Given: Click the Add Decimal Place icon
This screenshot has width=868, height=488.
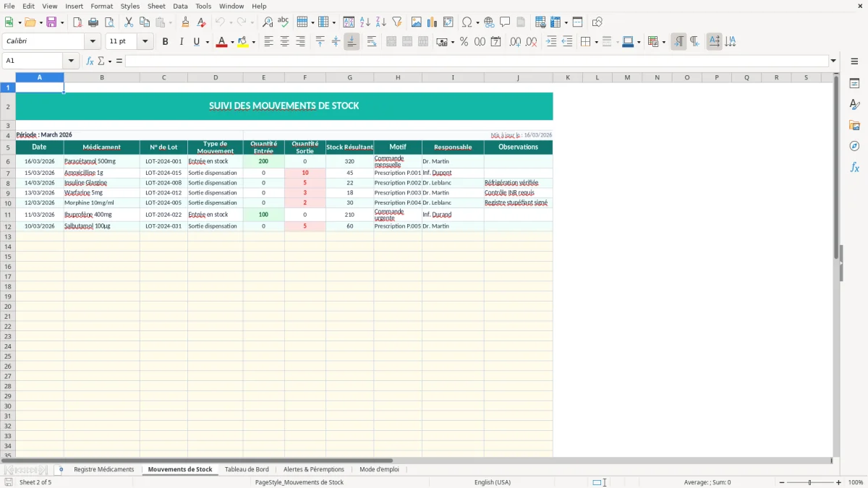Looking at the screenshot, I should click(515, 42).
